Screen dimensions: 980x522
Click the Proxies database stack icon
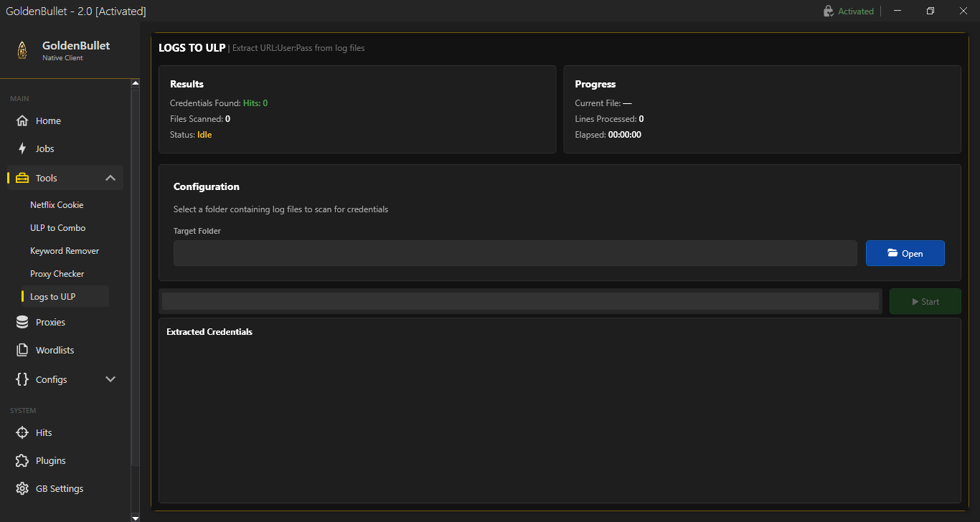click(x=22, y=322)
